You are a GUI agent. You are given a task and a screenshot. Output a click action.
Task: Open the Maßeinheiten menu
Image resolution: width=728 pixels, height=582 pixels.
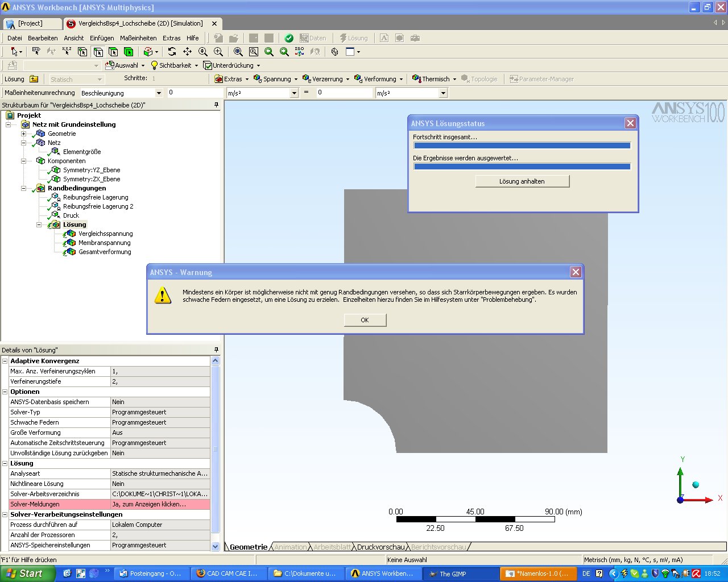click(x=138, y=38)
